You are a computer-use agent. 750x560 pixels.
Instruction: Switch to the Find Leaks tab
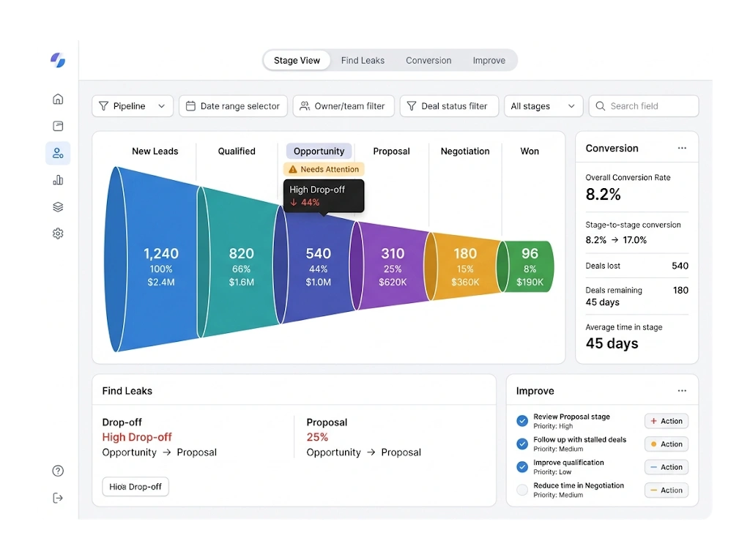click(x=363, y=61)
